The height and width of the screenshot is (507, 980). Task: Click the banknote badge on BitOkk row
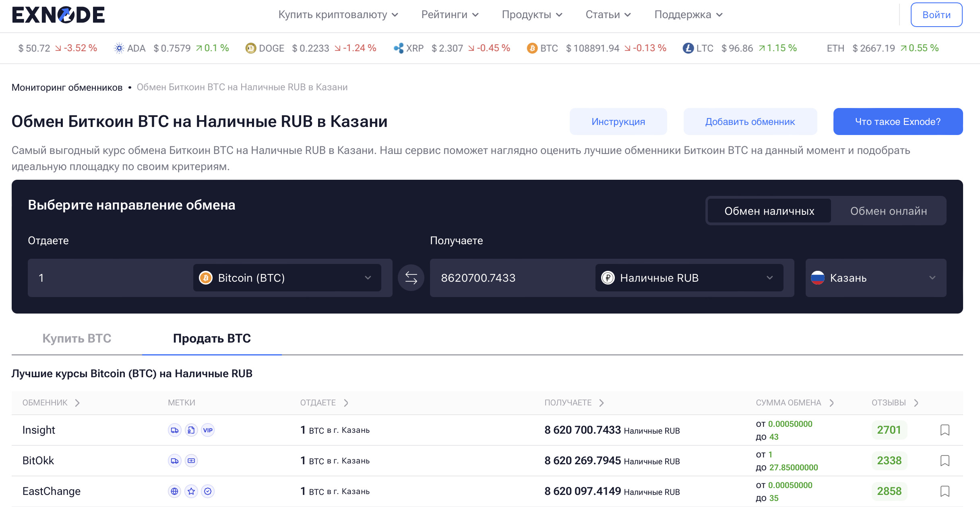click(191, 461)
